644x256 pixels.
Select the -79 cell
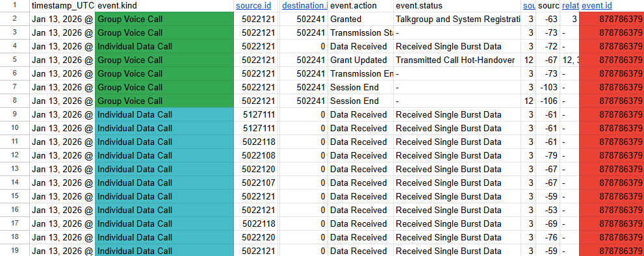click(548, 156)
